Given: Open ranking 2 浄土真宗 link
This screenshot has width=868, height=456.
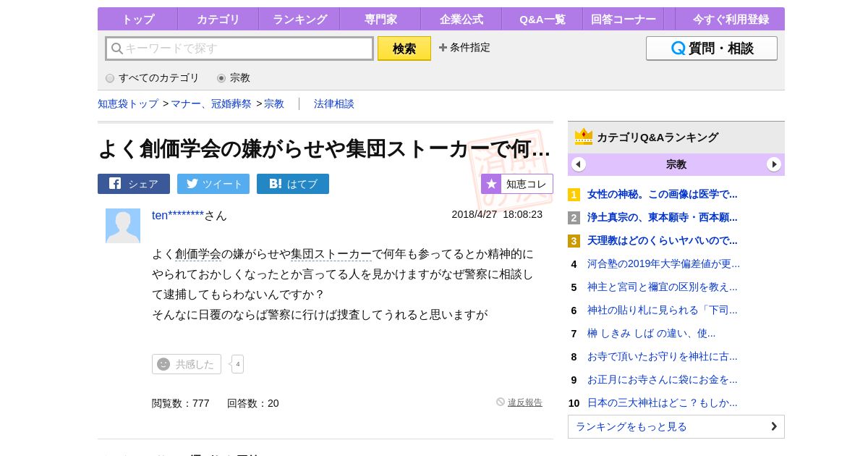Looking at the screenshot, I should pos(663,217).
